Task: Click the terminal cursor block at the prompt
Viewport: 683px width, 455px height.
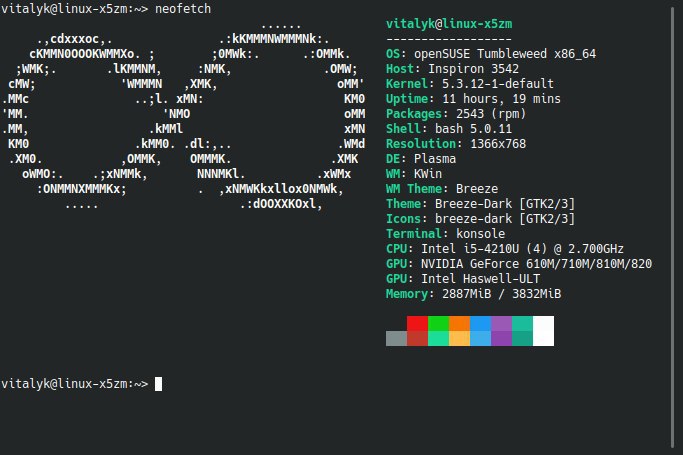Action: click(159, 384)
